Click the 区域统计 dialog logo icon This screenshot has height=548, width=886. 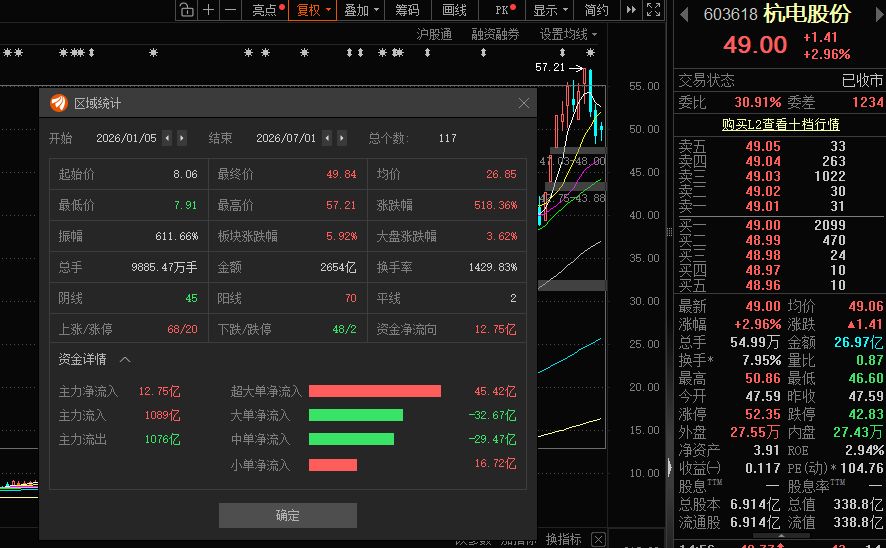(59, 103)
